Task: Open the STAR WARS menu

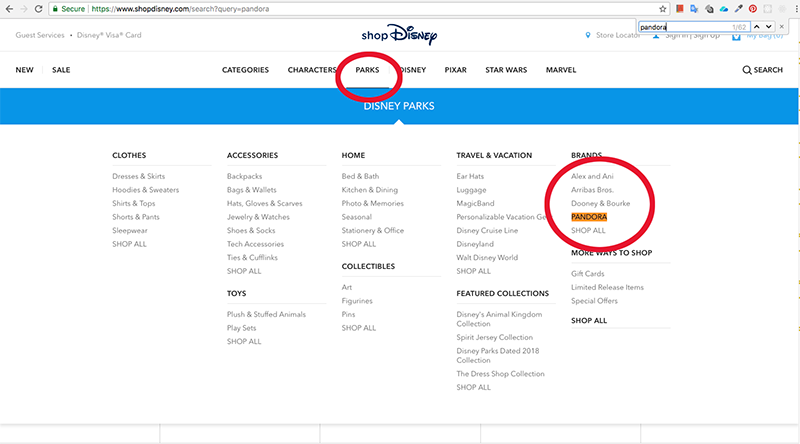Action: point(507,70)
